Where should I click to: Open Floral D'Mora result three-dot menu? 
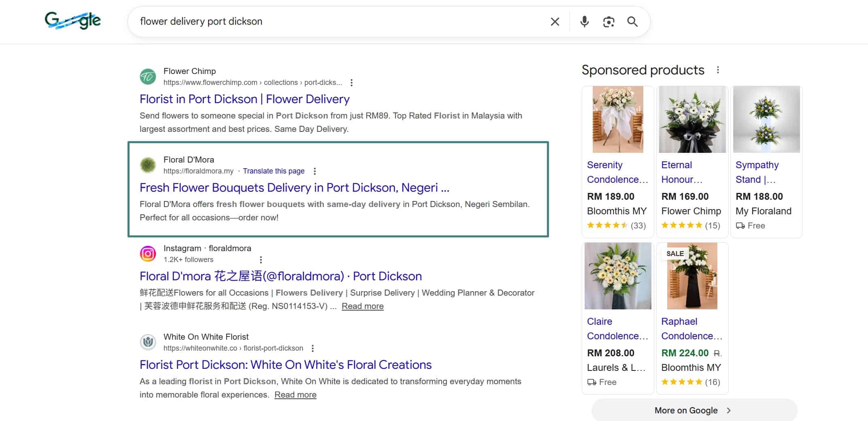(x=315, y=171)
